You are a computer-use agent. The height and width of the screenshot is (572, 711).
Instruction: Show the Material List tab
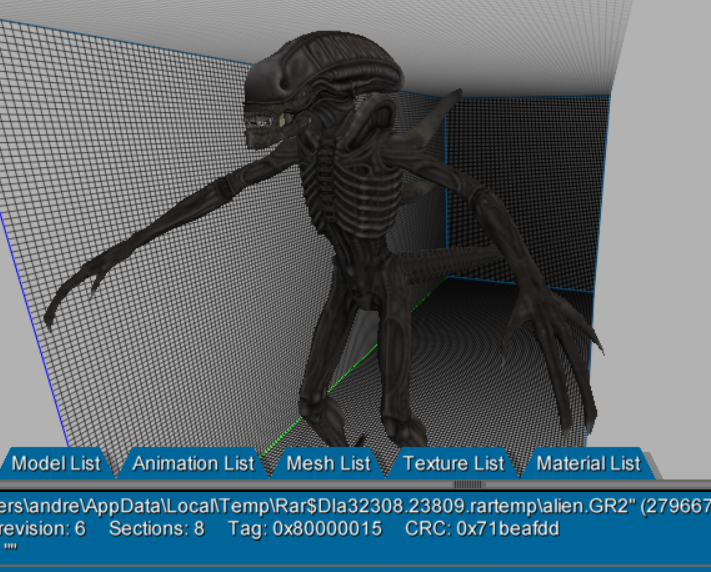pyautogui.click(x=588, y=463)
